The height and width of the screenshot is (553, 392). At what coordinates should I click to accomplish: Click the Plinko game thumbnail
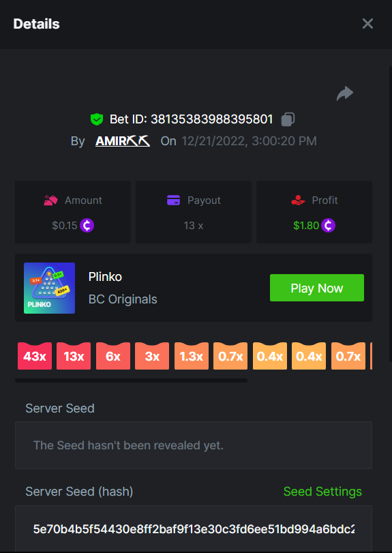click(x=49, y=288)
